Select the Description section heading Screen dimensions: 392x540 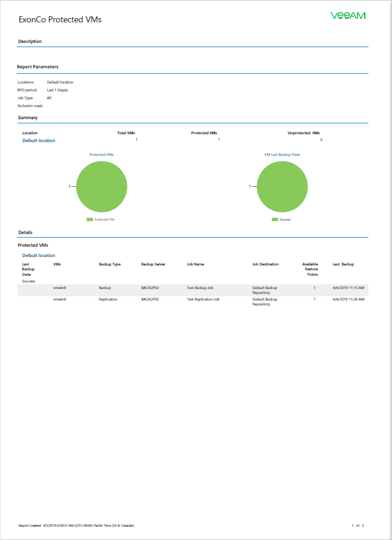tap(30, 41)
